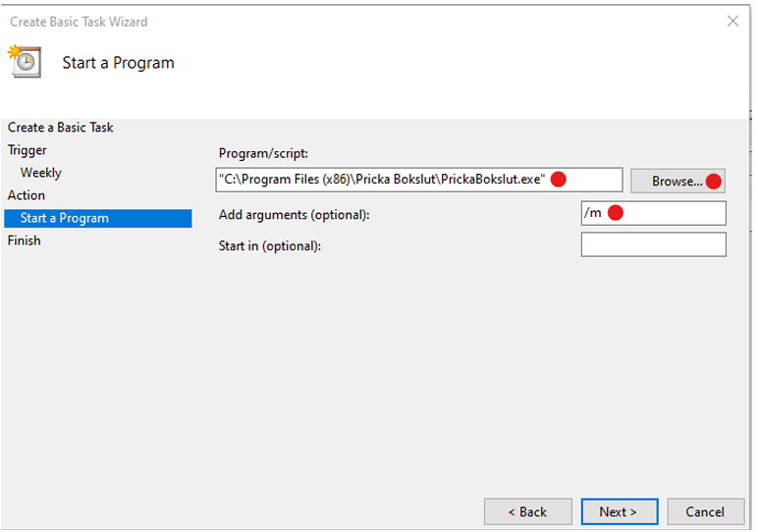
Task: Proceed with the Next > button
Action: coord(620,511)
